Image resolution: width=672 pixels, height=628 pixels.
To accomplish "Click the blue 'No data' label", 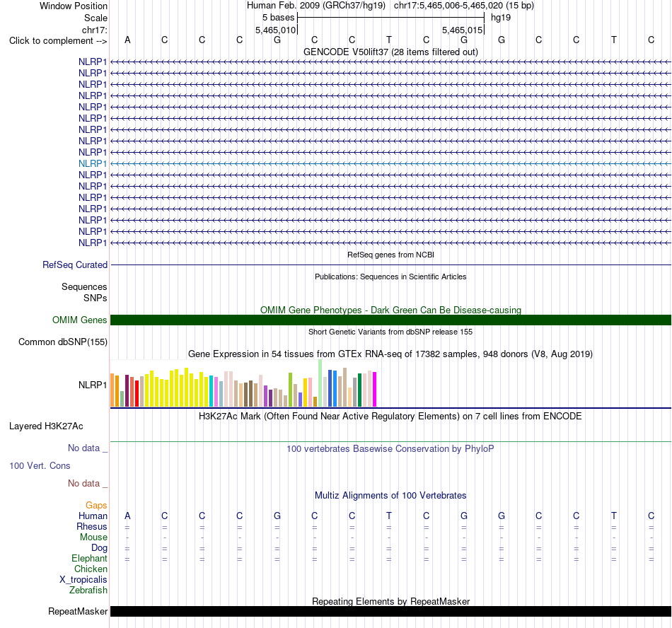I will [x=88, y=448].
